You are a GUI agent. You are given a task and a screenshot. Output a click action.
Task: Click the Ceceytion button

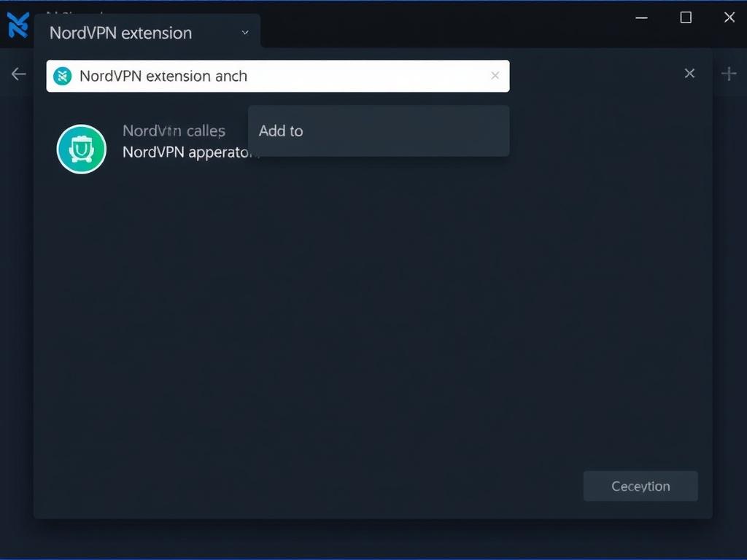click(x=640, y=486)
